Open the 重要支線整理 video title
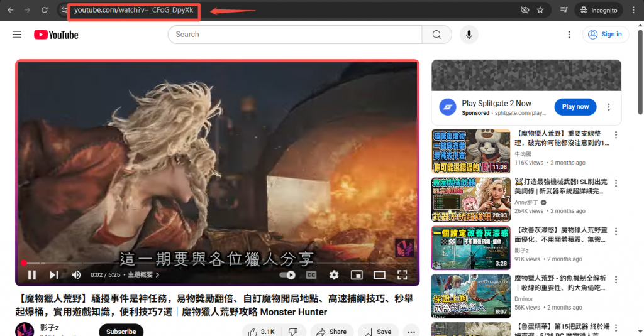The width and height of the screenshot is (644, 336). coord(562,138)
